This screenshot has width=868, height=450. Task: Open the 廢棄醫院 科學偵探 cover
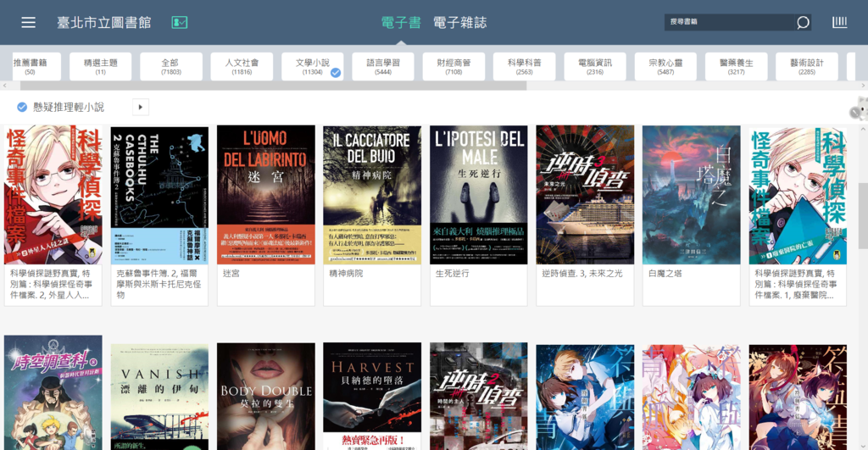click(x=798, y=194)
